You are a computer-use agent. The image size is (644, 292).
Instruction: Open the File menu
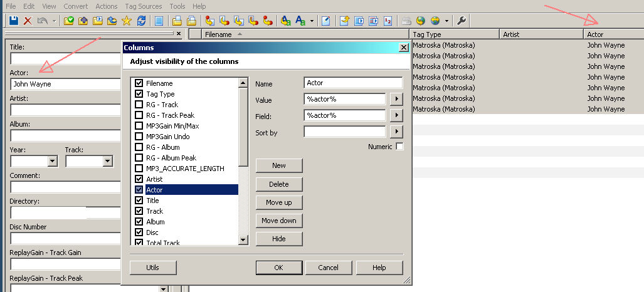pyautogui.click(x=11, y=6)
